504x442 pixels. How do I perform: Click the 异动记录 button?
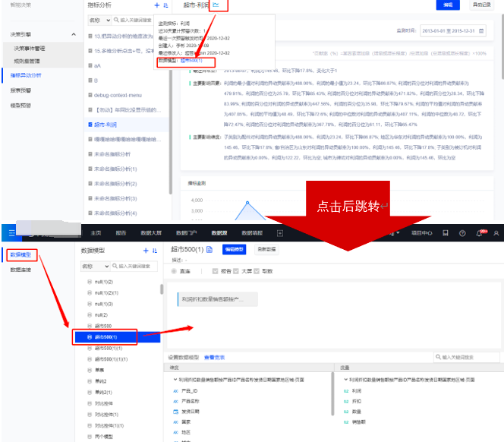pos(481,5)
